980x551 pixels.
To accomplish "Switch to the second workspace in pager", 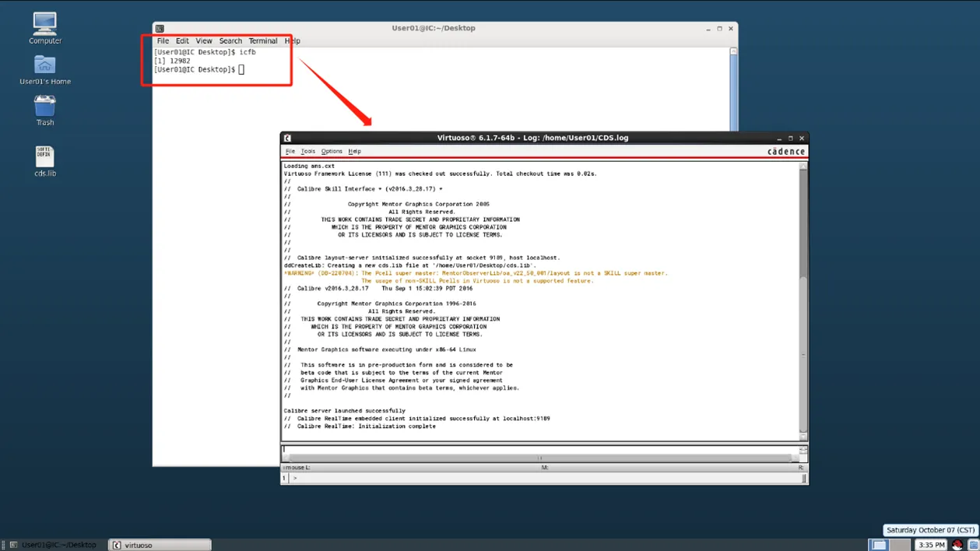I will point(900,545).
